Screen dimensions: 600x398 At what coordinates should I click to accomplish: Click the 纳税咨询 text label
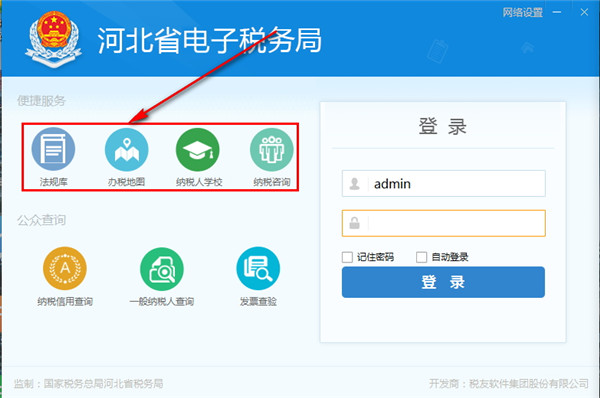272,182
